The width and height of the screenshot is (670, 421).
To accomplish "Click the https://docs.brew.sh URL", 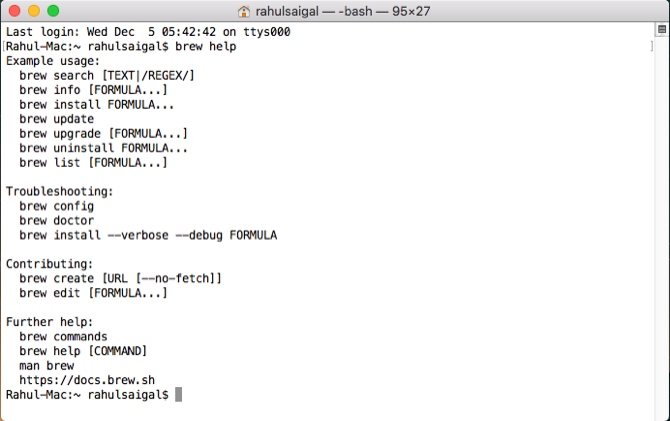I will [x=87, y=380].
